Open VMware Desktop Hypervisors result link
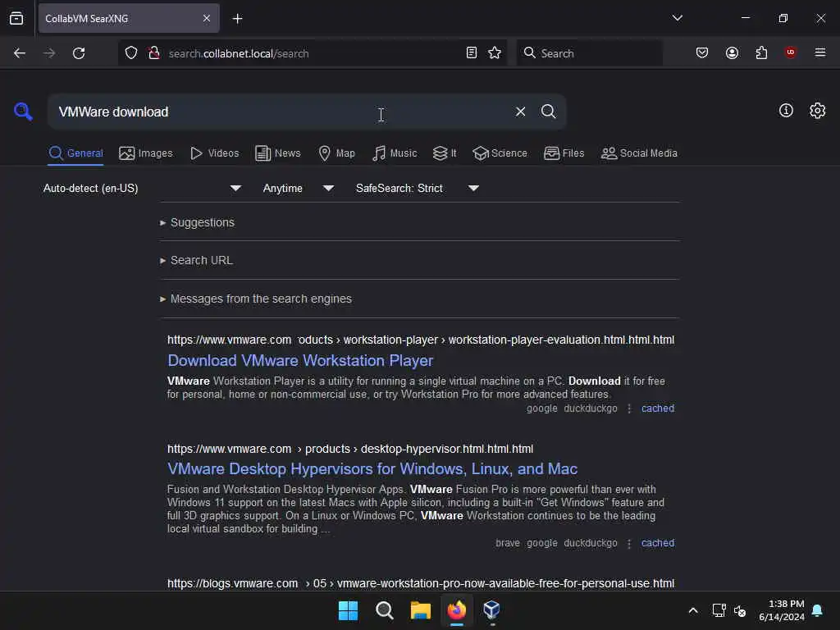 372,468
